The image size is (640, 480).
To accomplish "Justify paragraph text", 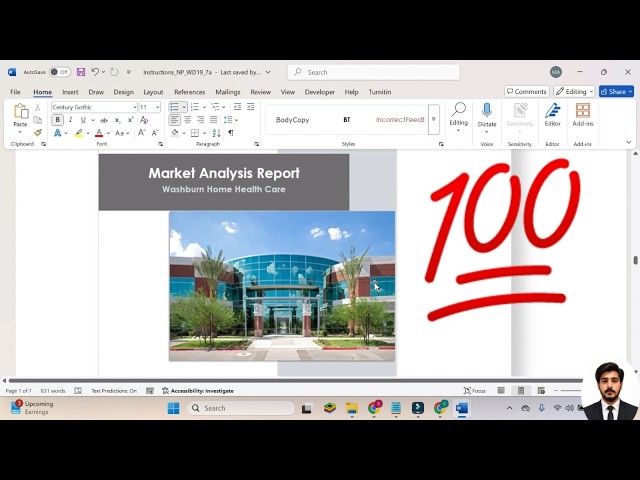I will coord(213,120).
